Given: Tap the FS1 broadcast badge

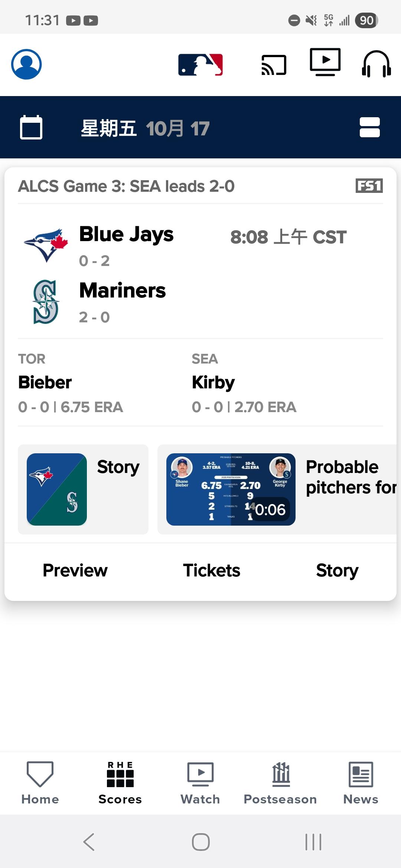Looking at the screenshot, I should point(369,186).
